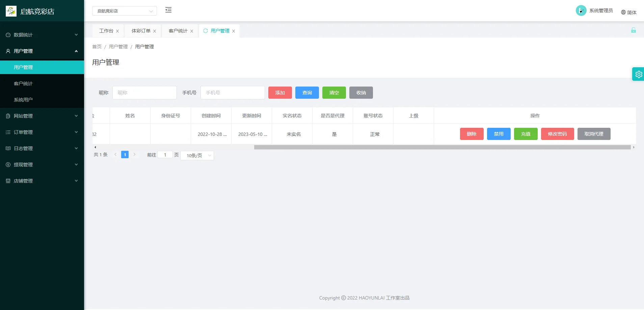Screen dimensions: 644x310
Task: Open the 10条/页 page size dropdown
Action: pos(197,155)
